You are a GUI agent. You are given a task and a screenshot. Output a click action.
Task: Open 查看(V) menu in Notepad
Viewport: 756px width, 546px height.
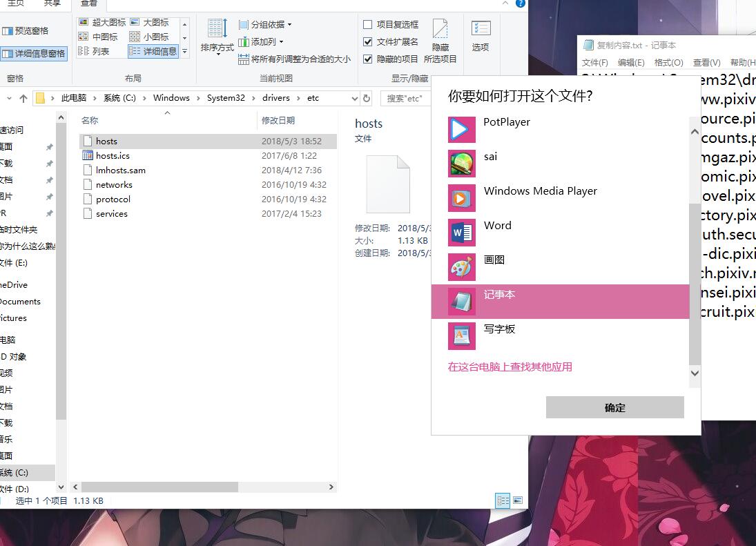(x=707, y=63)
